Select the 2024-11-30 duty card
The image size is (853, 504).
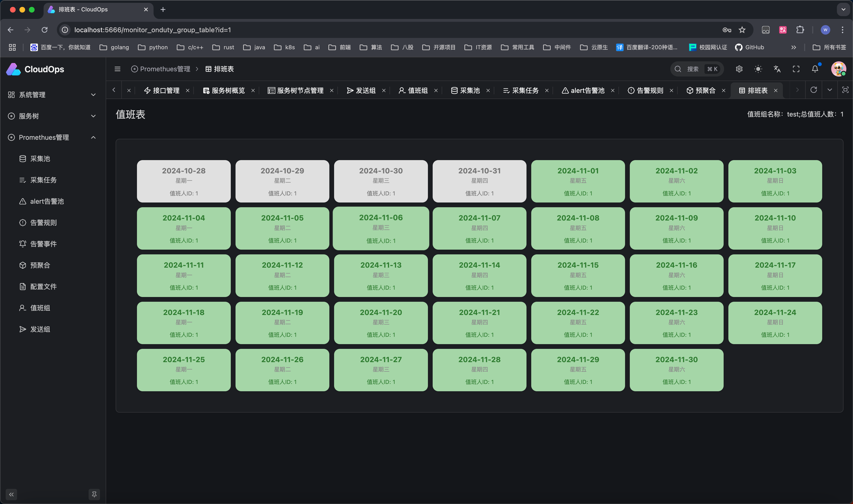[x=676, y=370]
